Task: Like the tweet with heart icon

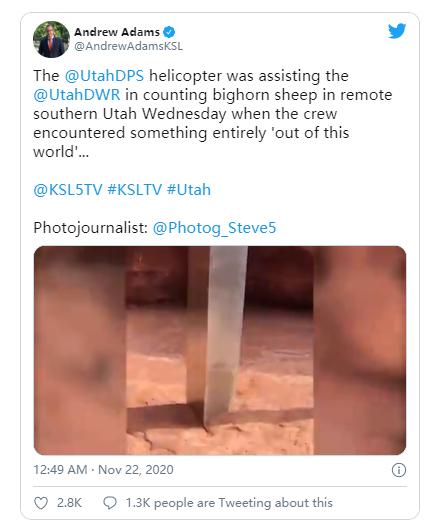Action: coord(41,503)
